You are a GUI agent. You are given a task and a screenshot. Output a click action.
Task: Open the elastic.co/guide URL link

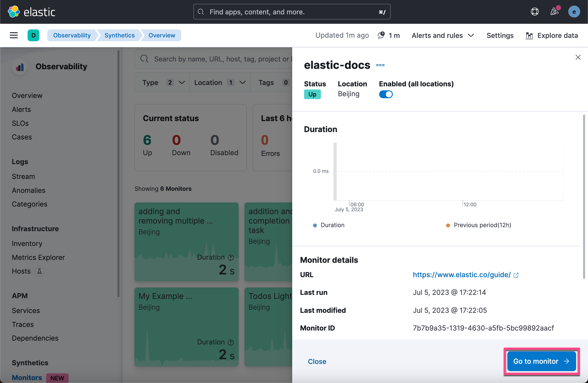[462, 275]
